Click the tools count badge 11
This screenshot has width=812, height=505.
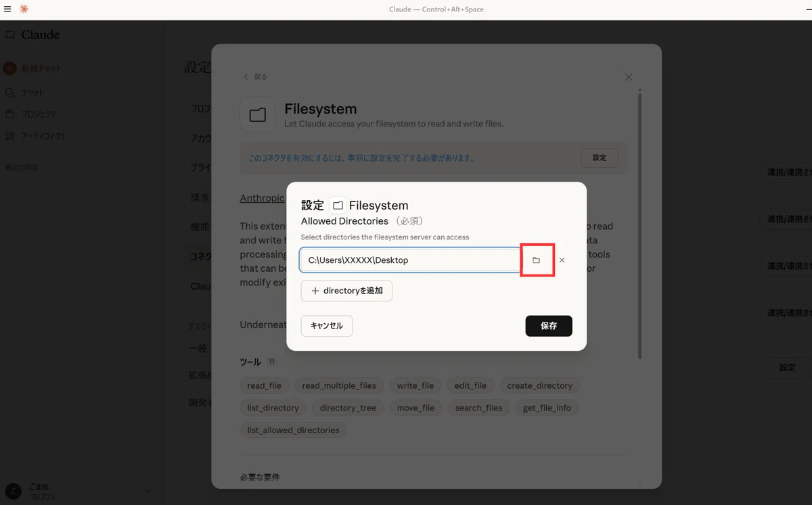[x=271, y=362]
